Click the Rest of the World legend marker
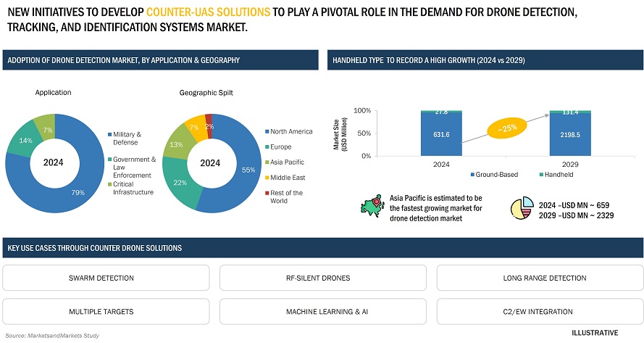Viewport: 644px width, 343px height. pos(266,193)
